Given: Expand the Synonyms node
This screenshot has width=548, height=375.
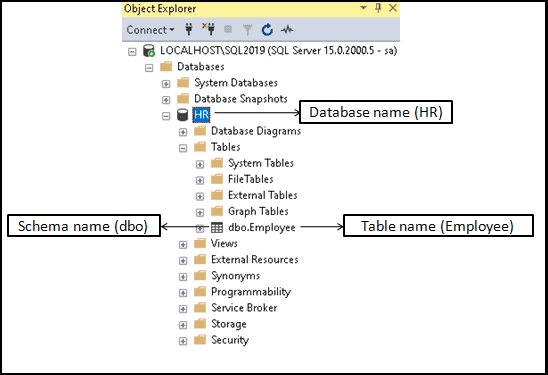Looking at the screenshot, I should tap(183, 277).
